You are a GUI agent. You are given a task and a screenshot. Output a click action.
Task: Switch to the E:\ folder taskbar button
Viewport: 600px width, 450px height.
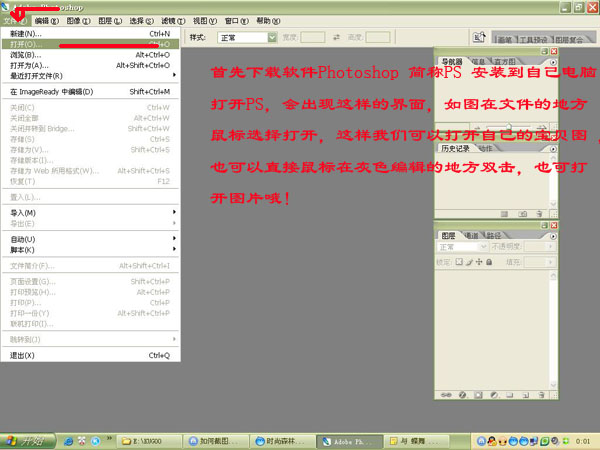click(x=149, y=441)
